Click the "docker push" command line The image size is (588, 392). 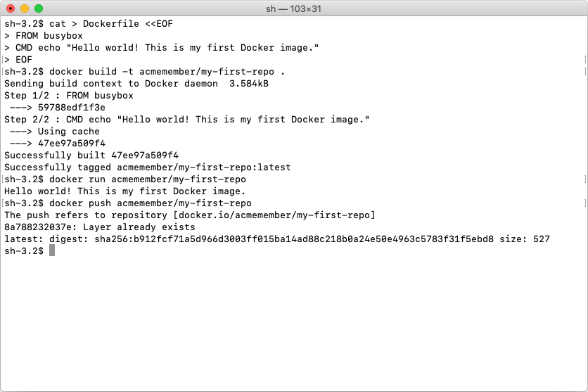pos(151,203)
